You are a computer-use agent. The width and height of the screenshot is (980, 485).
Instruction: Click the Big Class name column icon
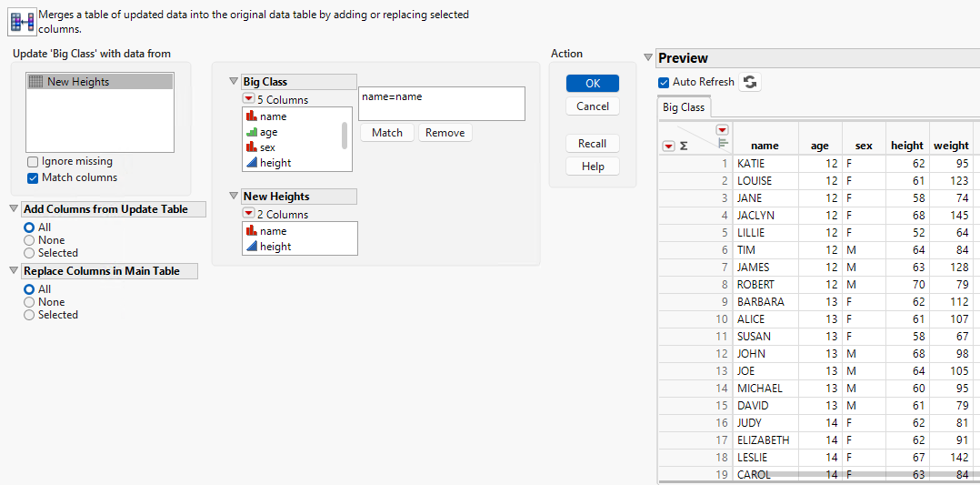pyautogui.click(x=251, y=116)
